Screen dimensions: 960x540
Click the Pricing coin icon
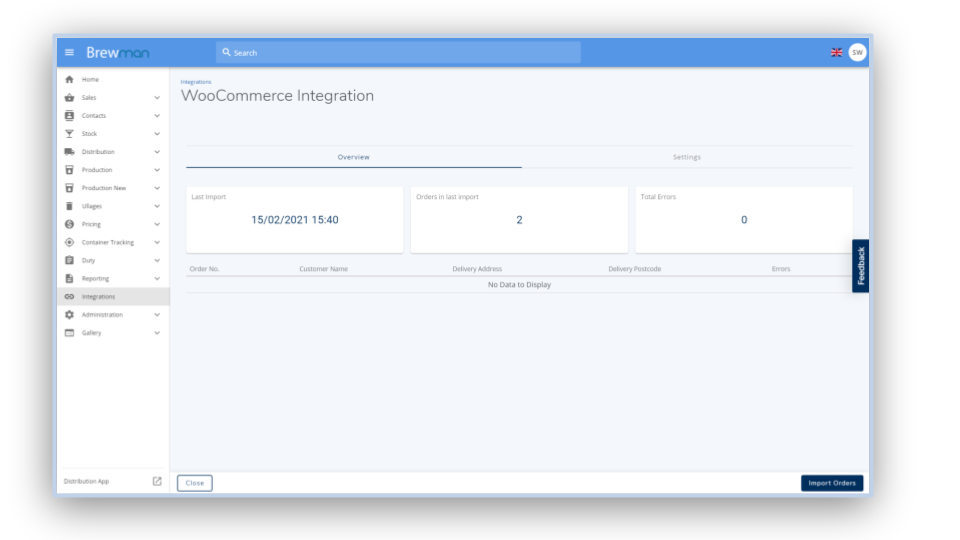[69, 224]
